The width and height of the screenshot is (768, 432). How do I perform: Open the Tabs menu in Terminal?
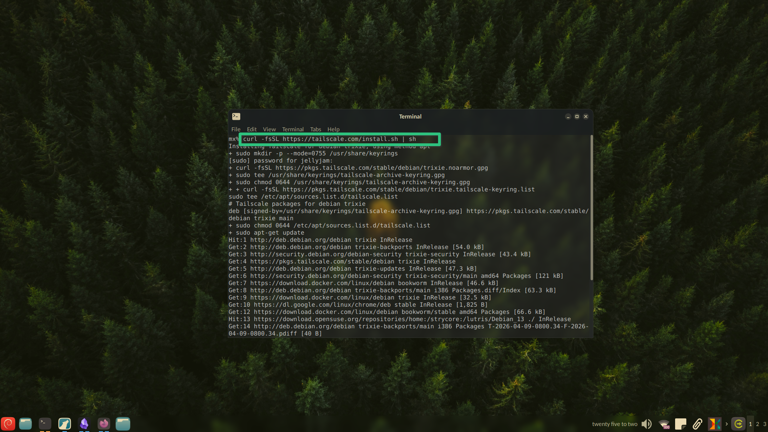(315, 129)
